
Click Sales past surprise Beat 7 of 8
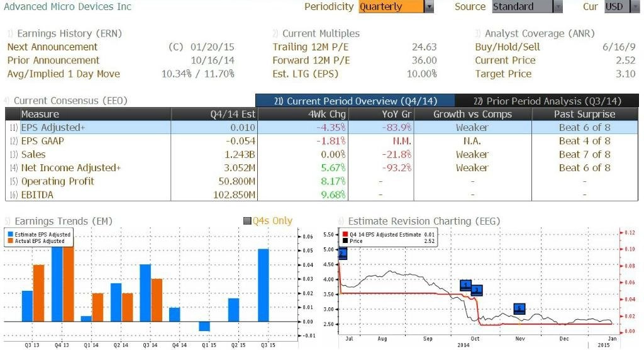(584, 155)
